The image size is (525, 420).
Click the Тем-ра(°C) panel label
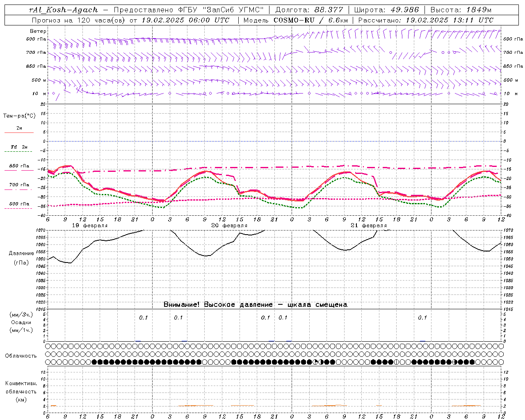pos(19,116)
